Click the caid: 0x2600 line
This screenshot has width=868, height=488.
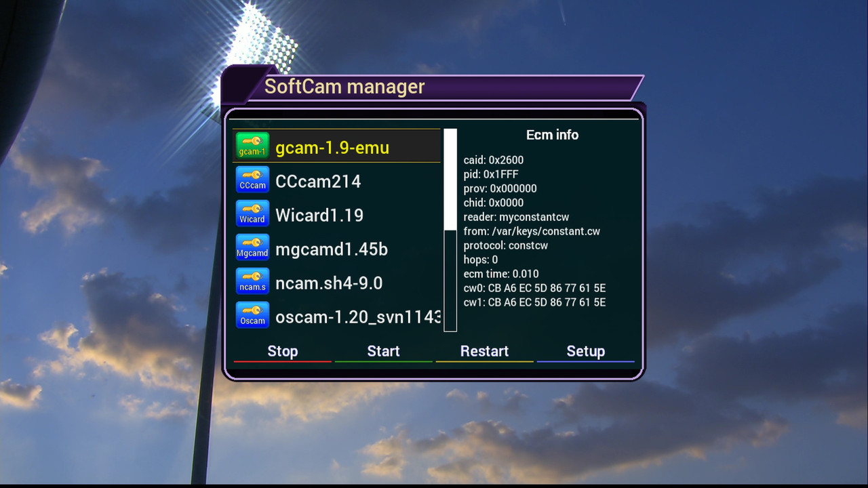click(494, 160)
